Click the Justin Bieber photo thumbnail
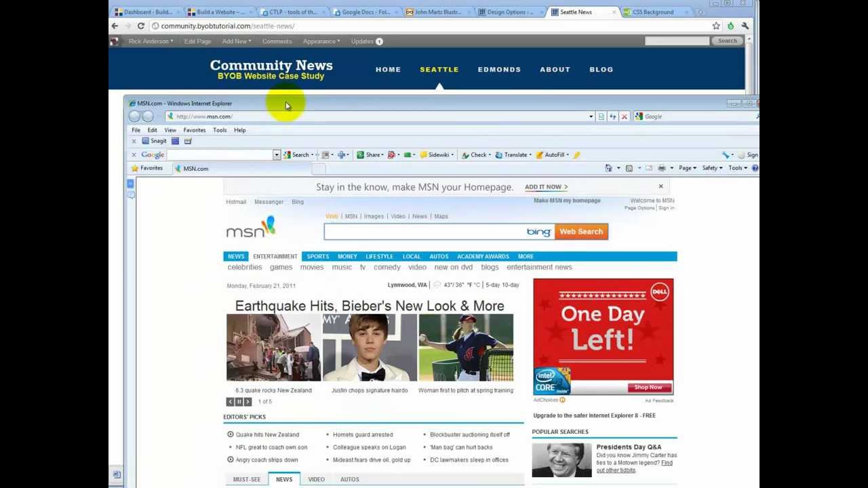 tap(370, 348)
